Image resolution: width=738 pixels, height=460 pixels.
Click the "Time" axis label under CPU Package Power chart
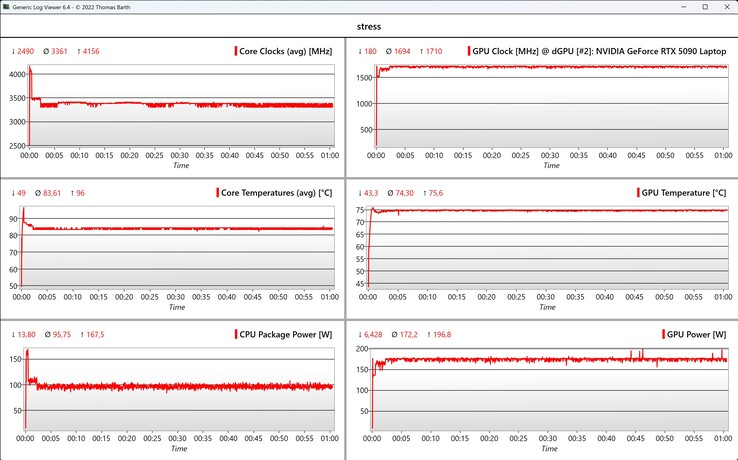179,449
